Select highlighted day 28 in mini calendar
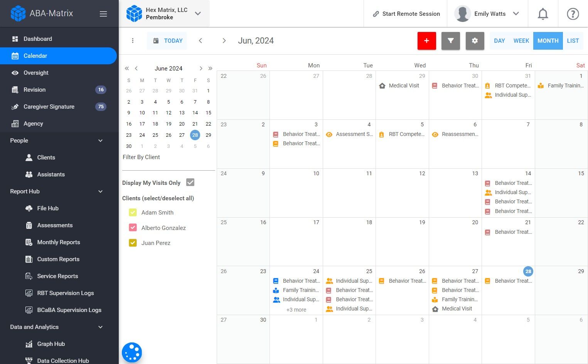Viewport: 588px width, 364px height. 195,135
